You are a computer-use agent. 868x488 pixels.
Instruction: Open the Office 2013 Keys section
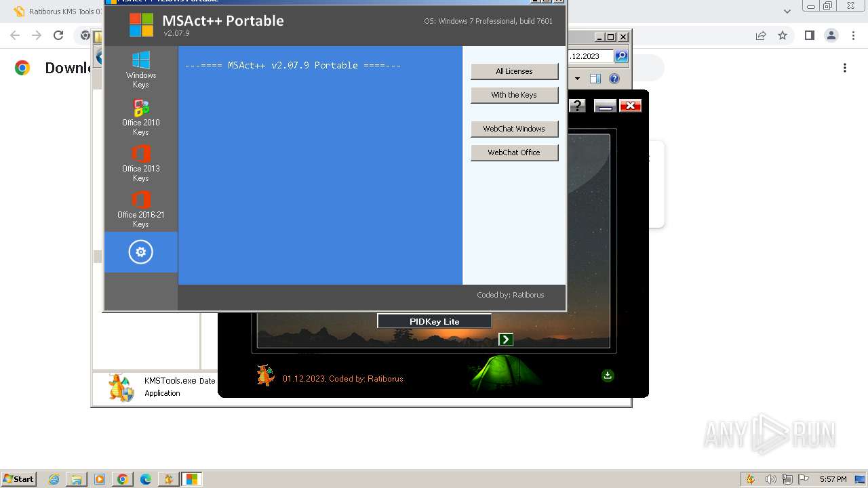coord(141,163)
